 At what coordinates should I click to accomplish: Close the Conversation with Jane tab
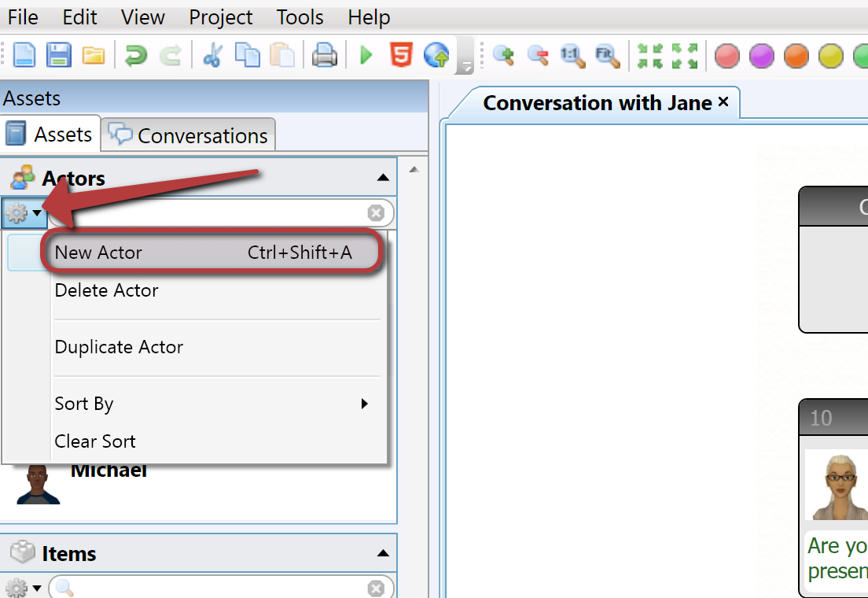[x=723, y=102]
